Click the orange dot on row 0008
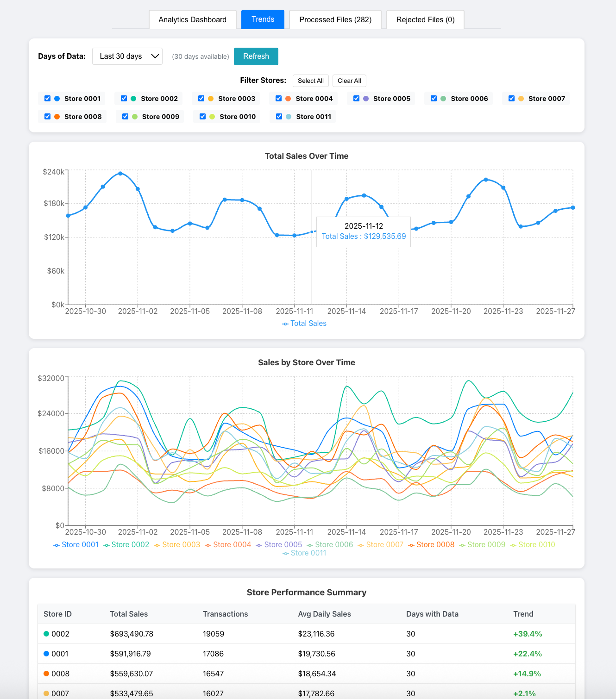This screenshot has height=699, width=616. 46,674
